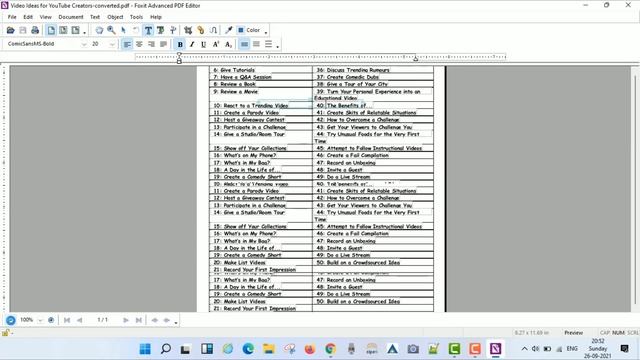Click the blue zoom out circle button

(x=11, y=320)
